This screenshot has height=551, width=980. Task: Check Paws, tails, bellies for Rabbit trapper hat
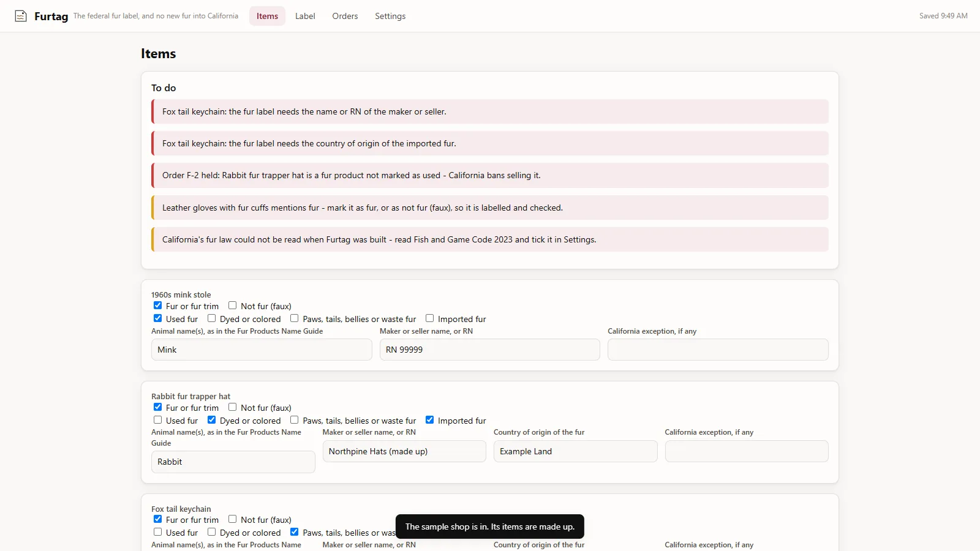coord(294,420)
